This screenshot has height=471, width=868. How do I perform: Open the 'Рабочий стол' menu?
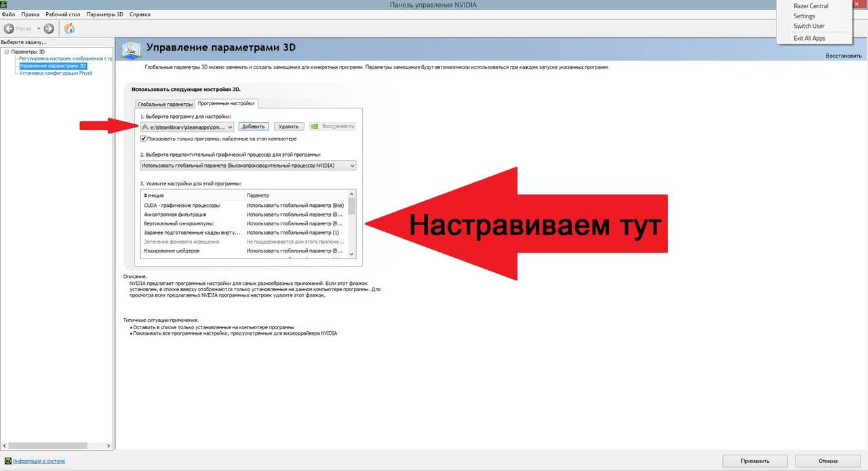(62, 14)
